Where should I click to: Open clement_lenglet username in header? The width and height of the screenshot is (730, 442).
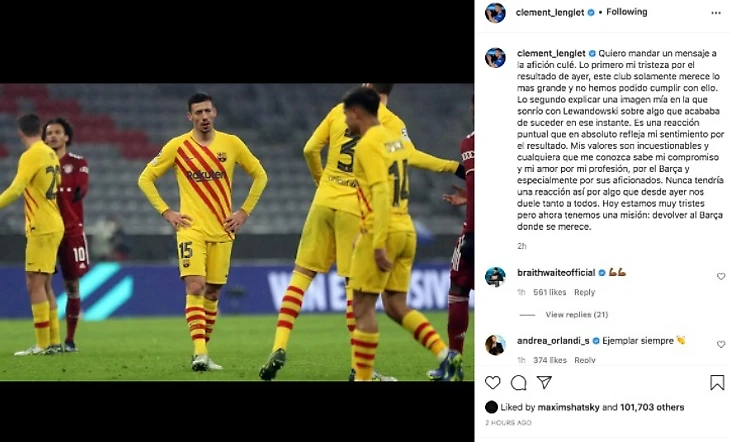point(550,13)
